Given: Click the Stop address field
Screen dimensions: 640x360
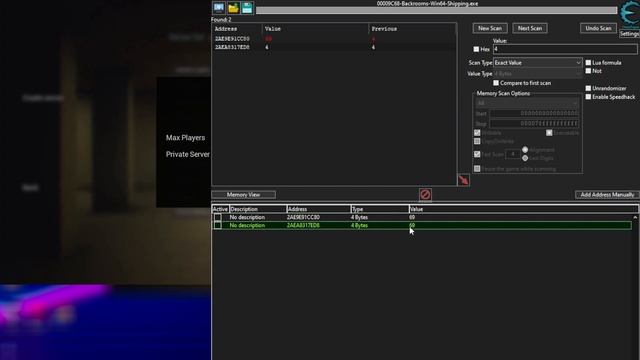Looking at the screenshot, I should click(x=534, y=123).
